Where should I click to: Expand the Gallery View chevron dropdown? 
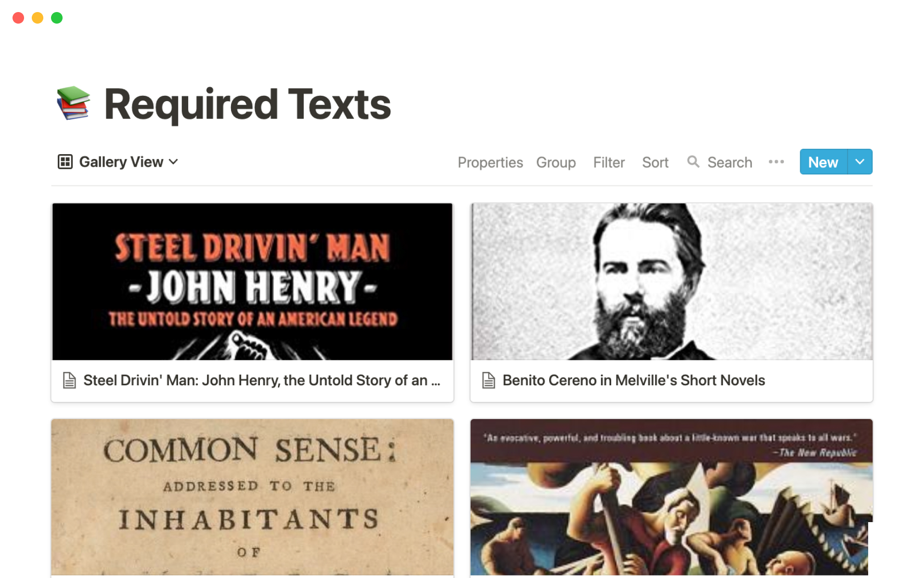(174, 162)
